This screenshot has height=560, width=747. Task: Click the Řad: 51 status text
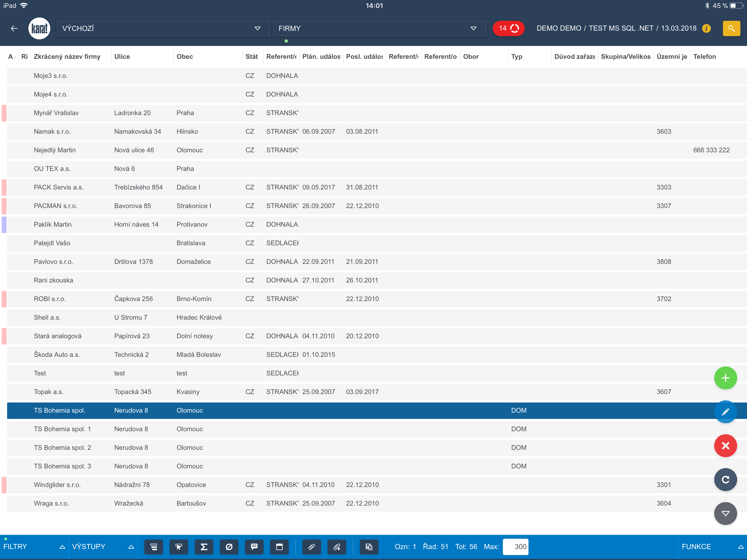coord(435,547)
